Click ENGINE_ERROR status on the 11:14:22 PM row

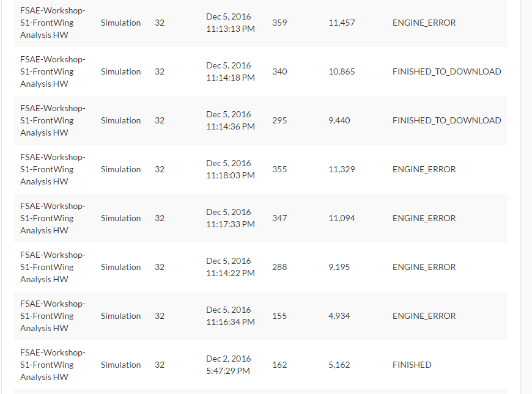point(424,267)
